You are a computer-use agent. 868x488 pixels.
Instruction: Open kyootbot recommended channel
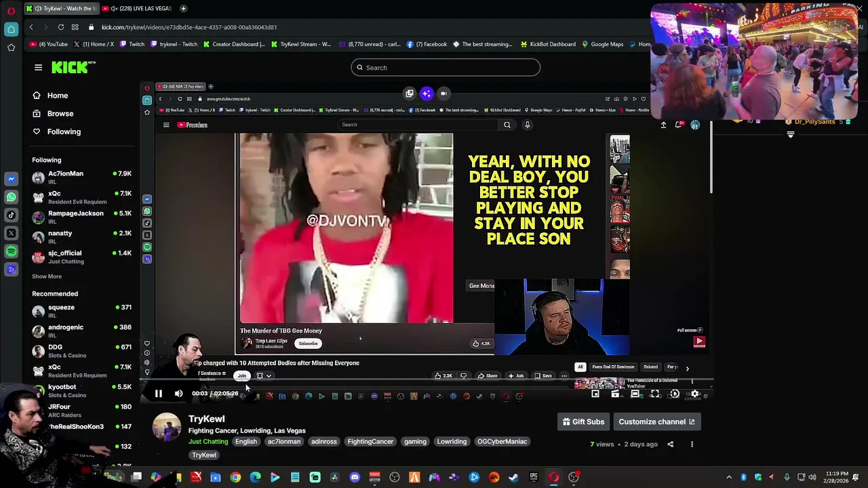click(82, 390)
